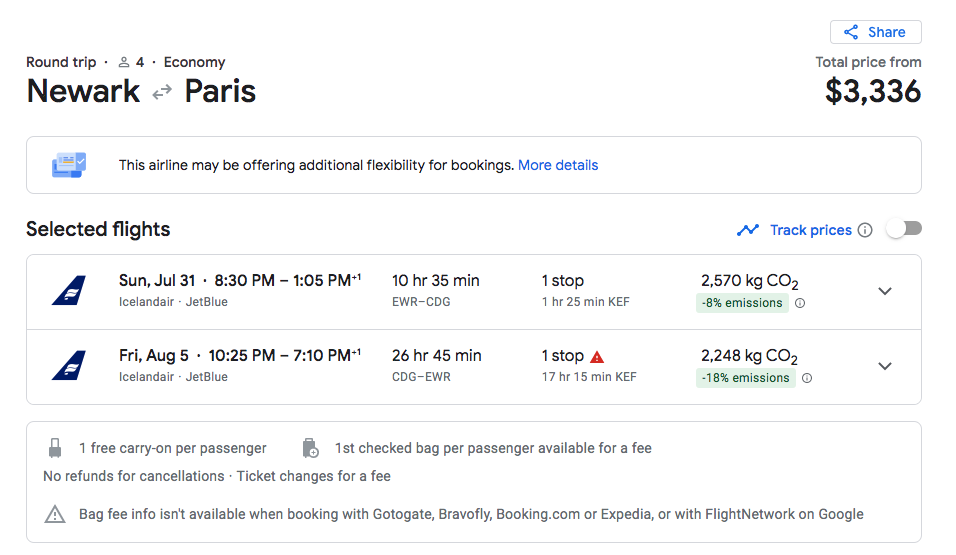Click the bag fee warning triangle icon
Viewport: 956px width, 555px height.
pos(55,514)
